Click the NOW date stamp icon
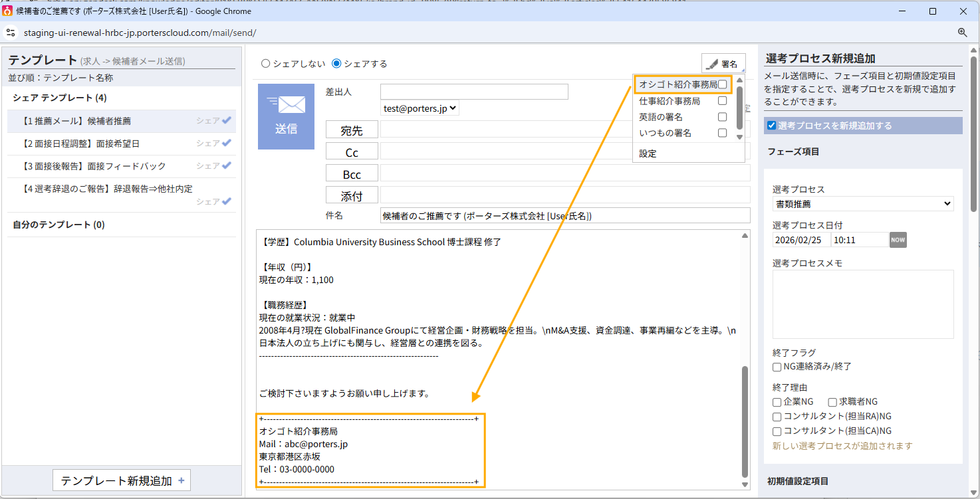This screenshot has height=499, width=980. 898,240
